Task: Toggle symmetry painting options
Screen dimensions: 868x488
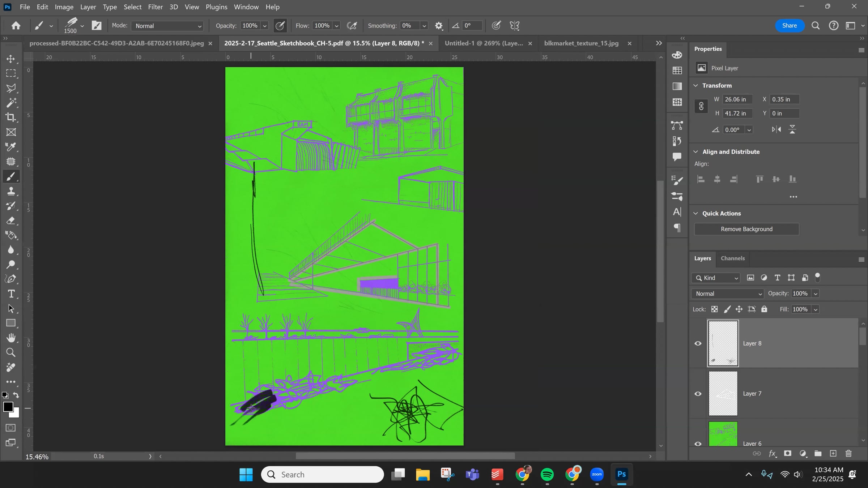Action: pyautogui.click(x=515, y=26)
